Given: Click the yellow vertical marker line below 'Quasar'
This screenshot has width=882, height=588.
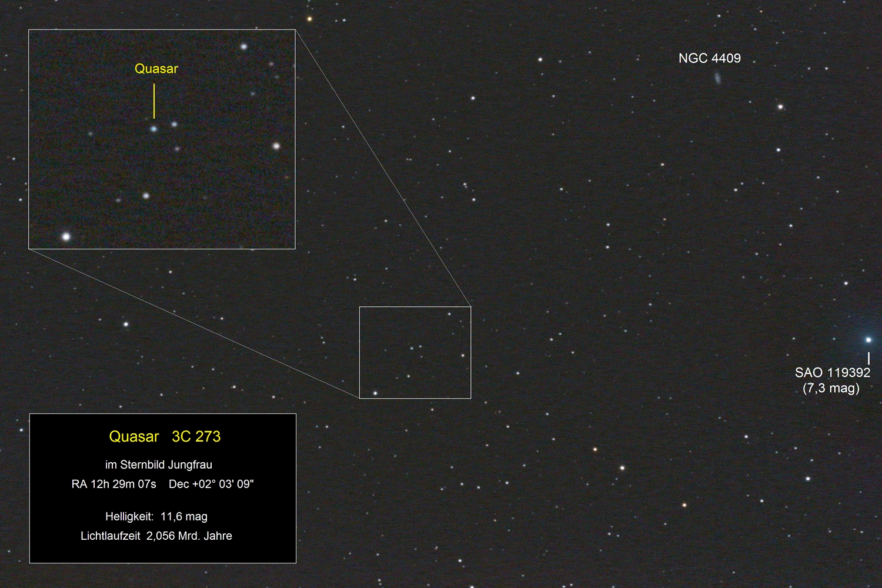Looking at the screenshot, I should [154, 101].
